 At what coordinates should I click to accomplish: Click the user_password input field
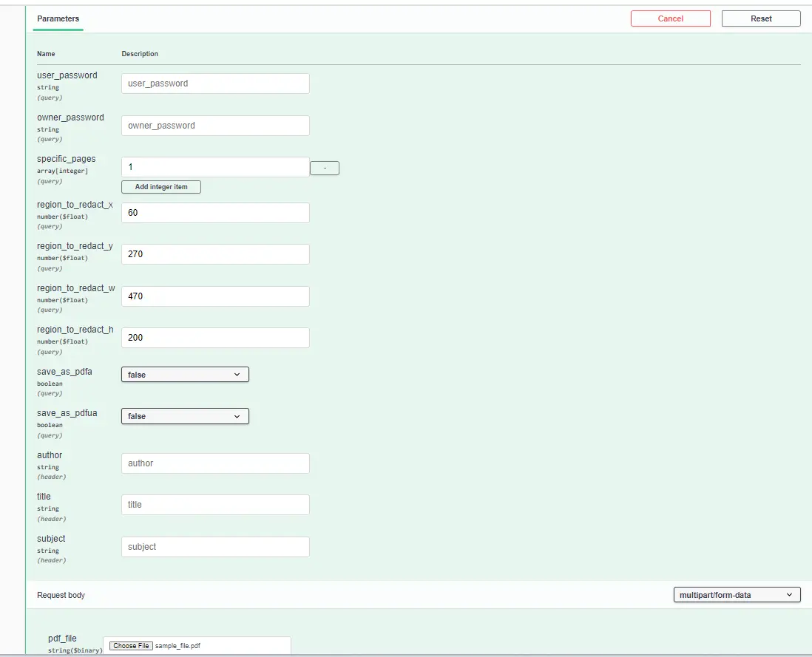click(x=215, y=84)
